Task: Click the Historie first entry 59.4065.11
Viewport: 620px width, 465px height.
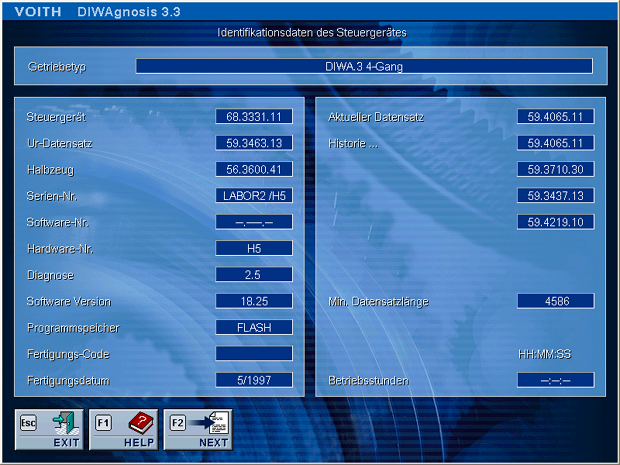Action: pyautogui.click(x=556, y=143)
